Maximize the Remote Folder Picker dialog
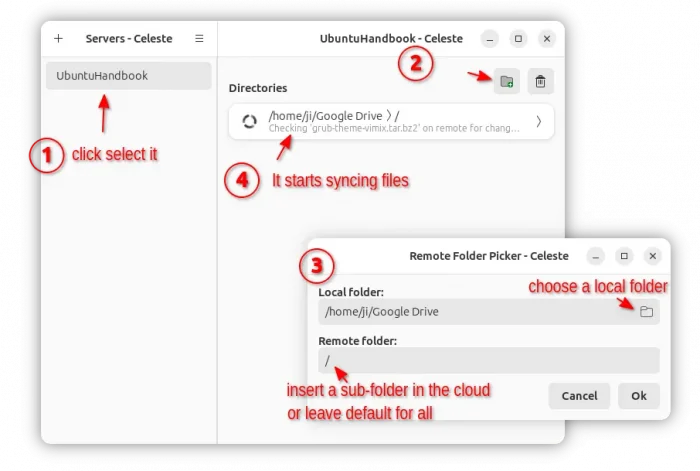 point(624,256)
